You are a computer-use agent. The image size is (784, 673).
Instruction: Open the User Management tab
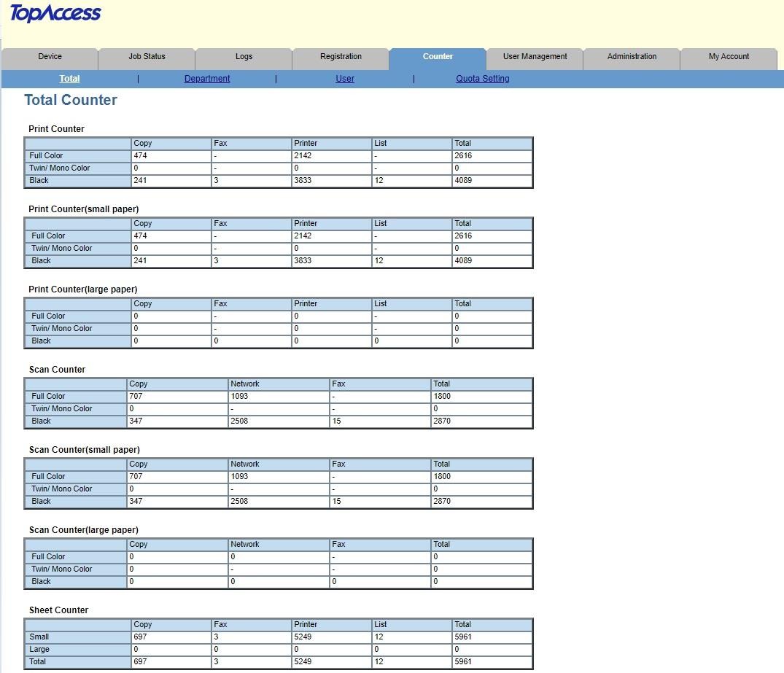535,56
